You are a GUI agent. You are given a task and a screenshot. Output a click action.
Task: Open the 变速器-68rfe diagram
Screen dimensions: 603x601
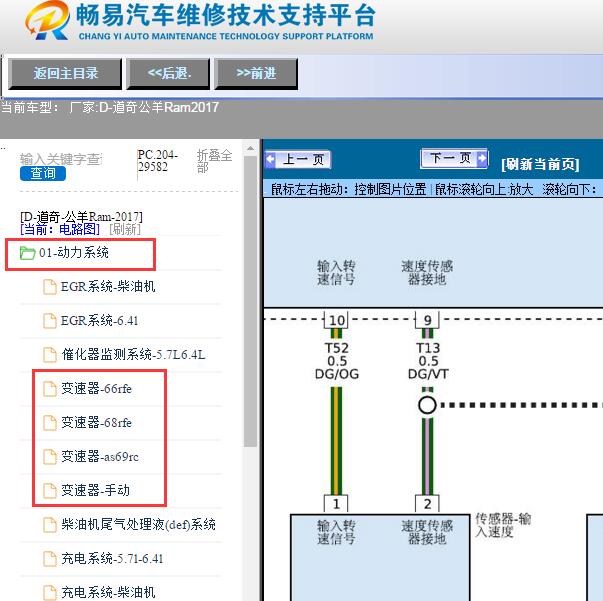click(x=96, y=423)
